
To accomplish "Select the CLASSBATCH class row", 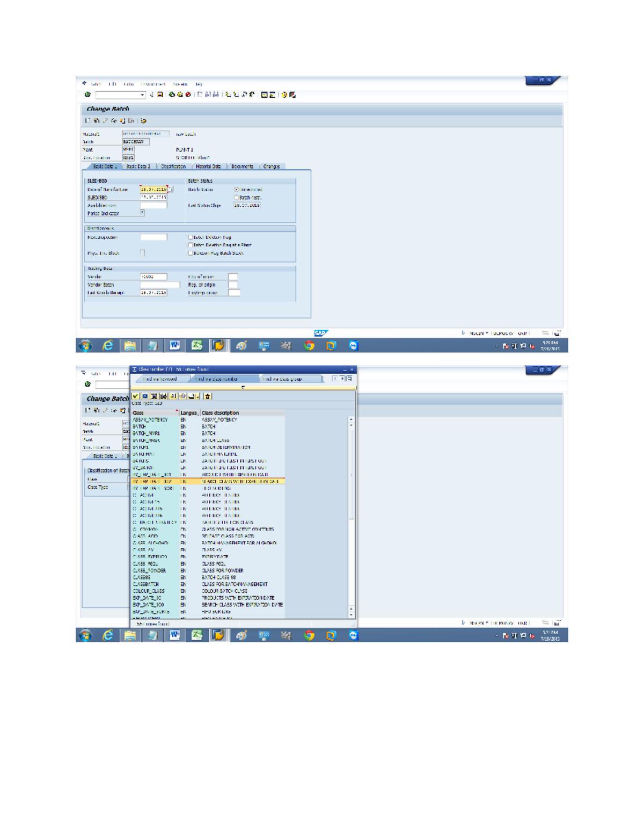I will coord(208,584).
